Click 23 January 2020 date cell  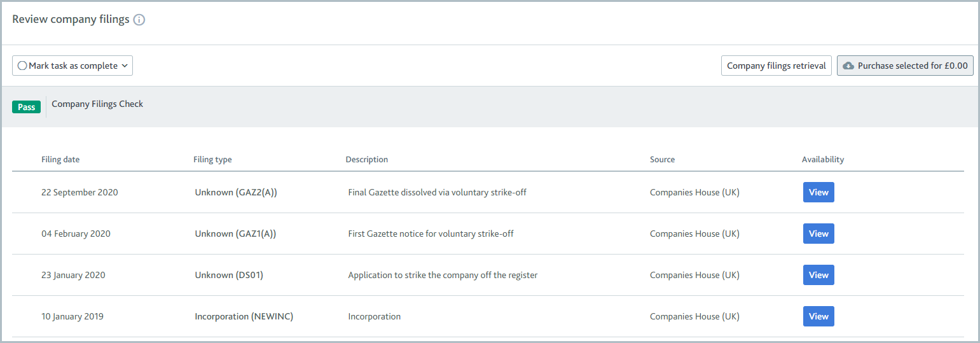coord(73,275)
